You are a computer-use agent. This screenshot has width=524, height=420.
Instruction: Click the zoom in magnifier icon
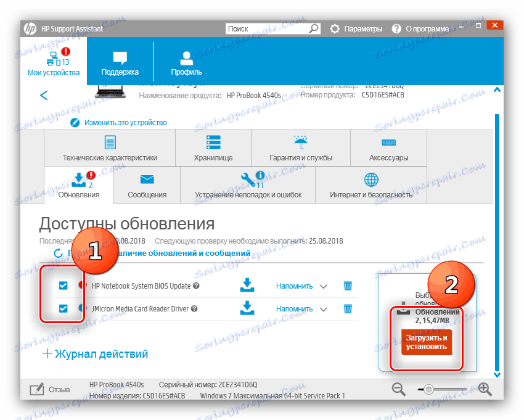[485, 390]
